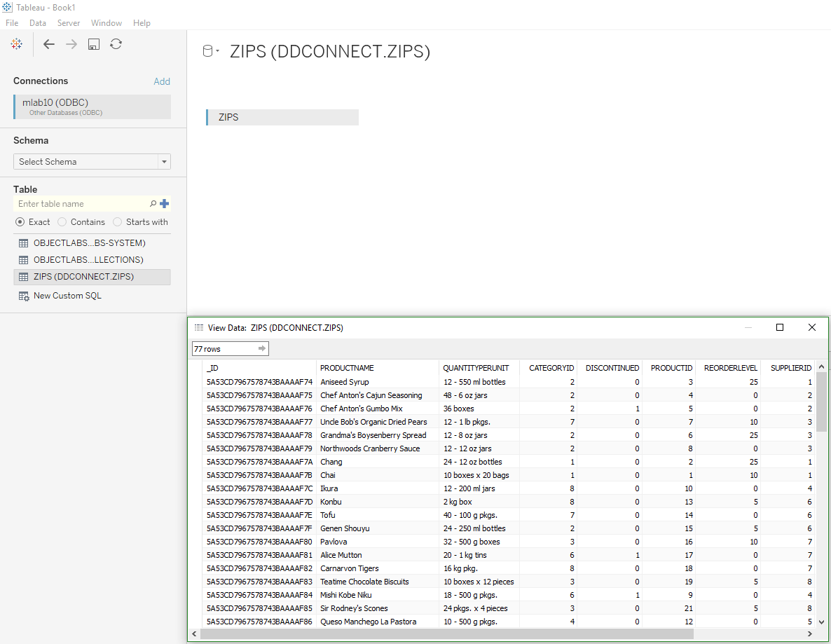Refresh the data source
This screenshot has height=644, width=831.
[116, 44]
